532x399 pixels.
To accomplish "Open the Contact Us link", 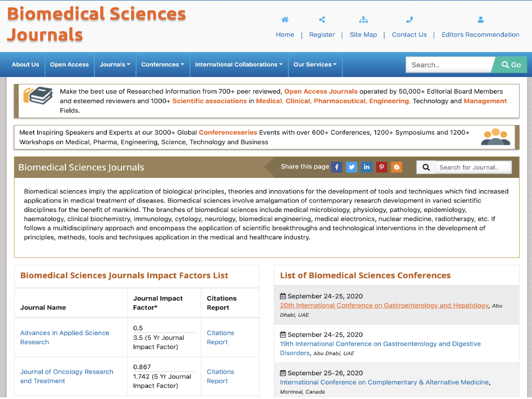I will coord(409,35).
